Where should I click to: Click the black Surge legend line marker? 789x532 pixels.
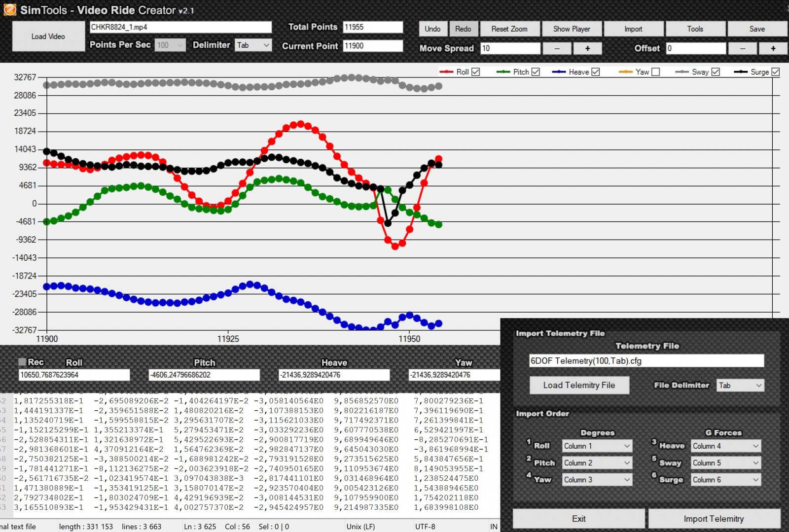click(741, 72)
